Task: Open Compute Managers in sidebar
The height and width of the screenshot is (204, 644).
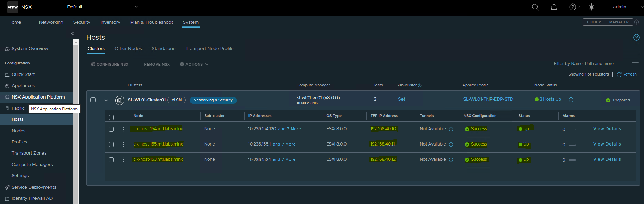Action: (32, 165)
